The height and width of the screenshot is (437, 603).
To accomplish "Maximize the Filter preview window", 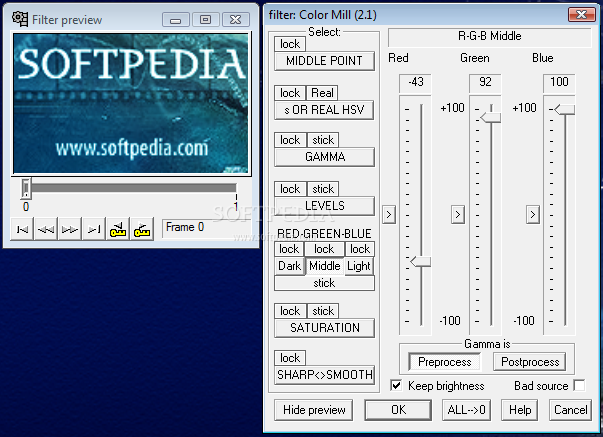I will [x=205, y=19].
